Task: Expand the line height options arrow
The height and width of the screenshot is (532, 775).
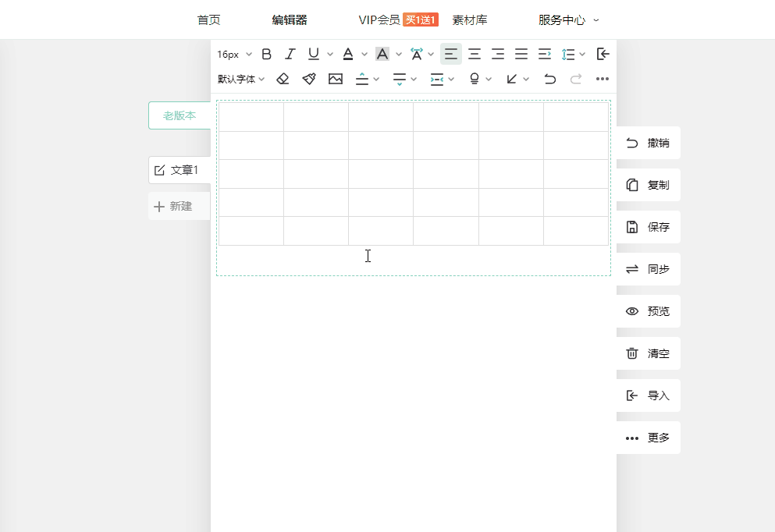Action: click(x=582, y=55)
